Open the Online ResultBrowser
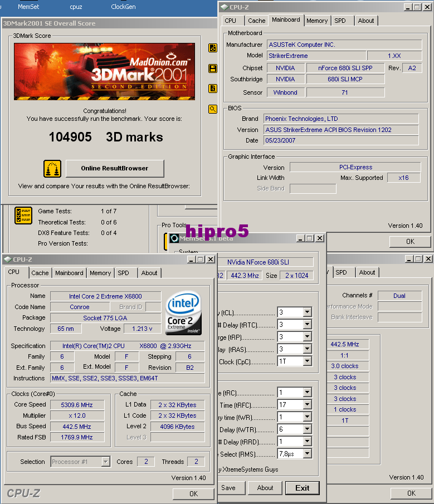 [x=115, y=168]
